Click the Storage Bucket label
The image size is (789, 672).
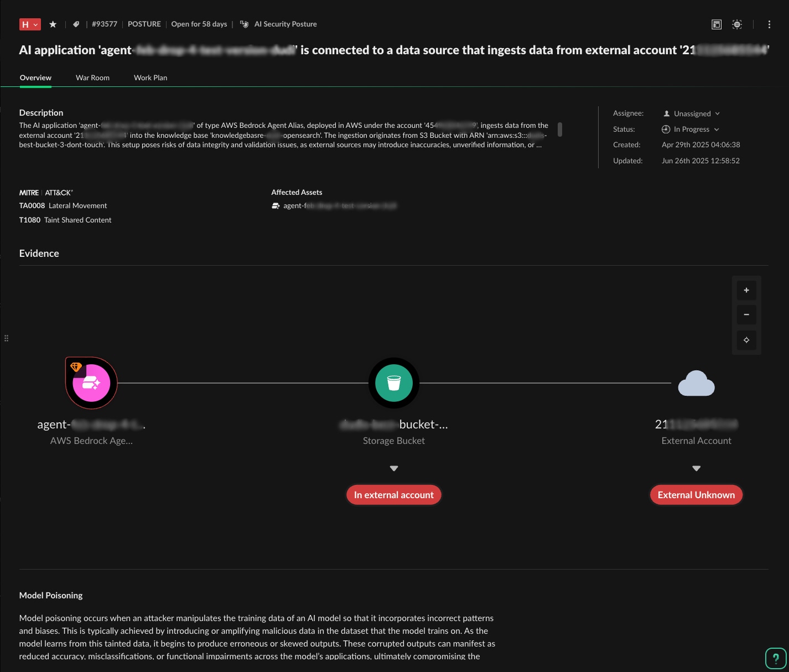394,441
